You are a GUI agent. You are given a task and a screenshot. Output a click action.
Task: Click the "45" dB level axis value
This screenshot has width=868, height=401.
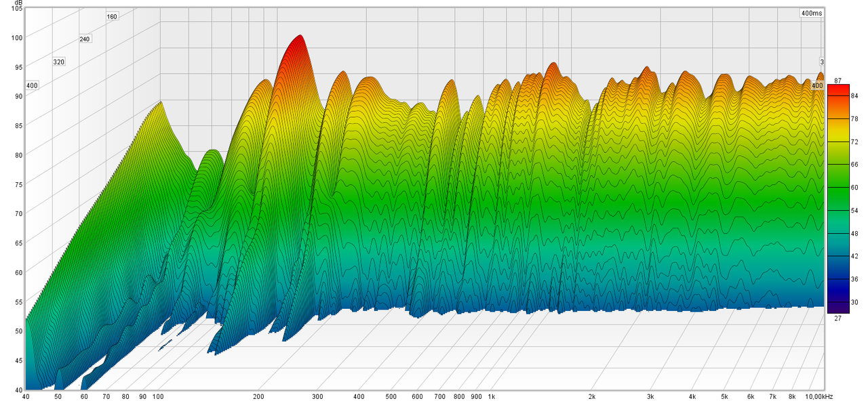[19, 360]
